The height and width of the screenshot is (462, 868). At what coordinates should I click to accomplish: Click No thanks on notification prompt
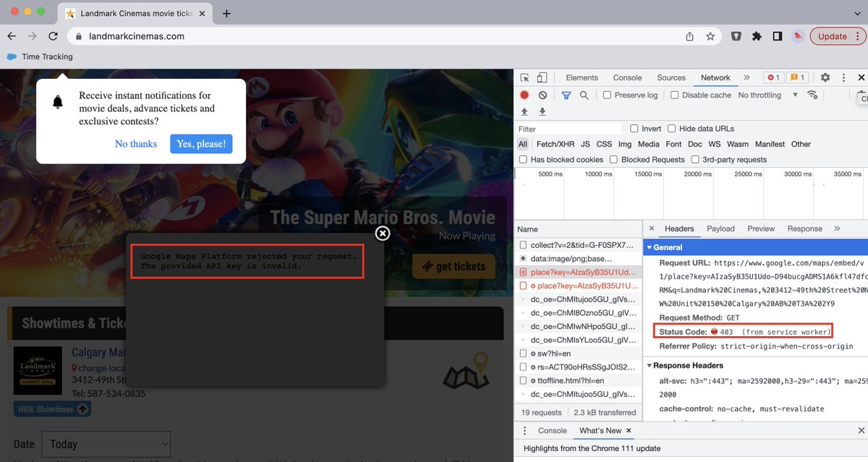click(136, 144)
